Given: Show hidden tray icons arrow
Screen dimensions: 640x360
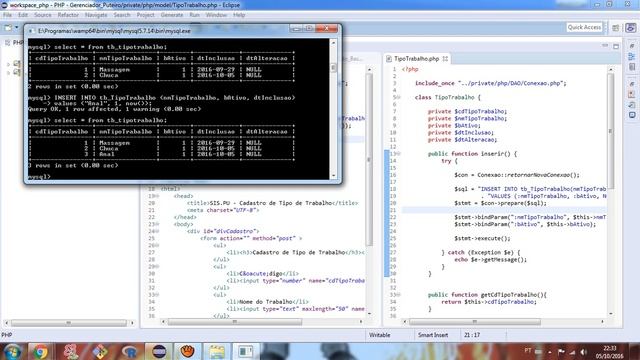Looking at the screenshot, I should pos(550,351).
